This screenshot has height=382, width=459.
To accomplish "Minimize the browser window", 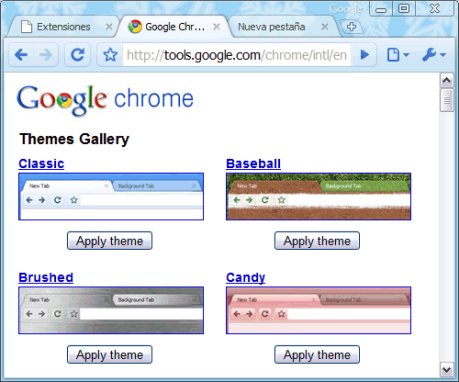I will coord(381,9).
